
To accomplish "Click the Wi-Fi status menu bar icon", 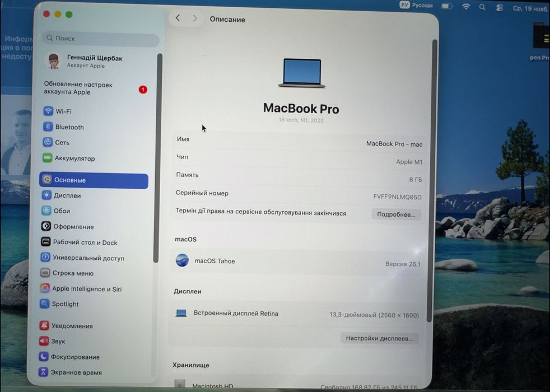I will tap(466, 6).
